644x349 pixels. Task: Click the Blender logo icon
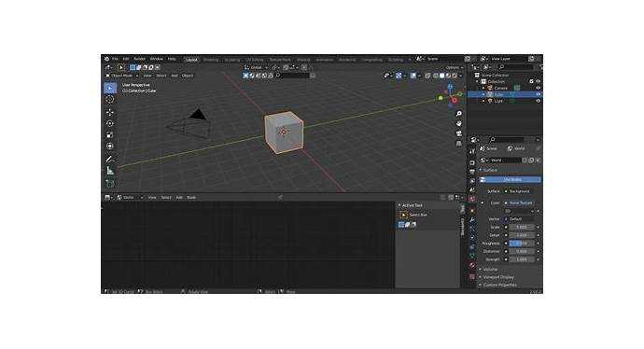[x=106, y=59]
